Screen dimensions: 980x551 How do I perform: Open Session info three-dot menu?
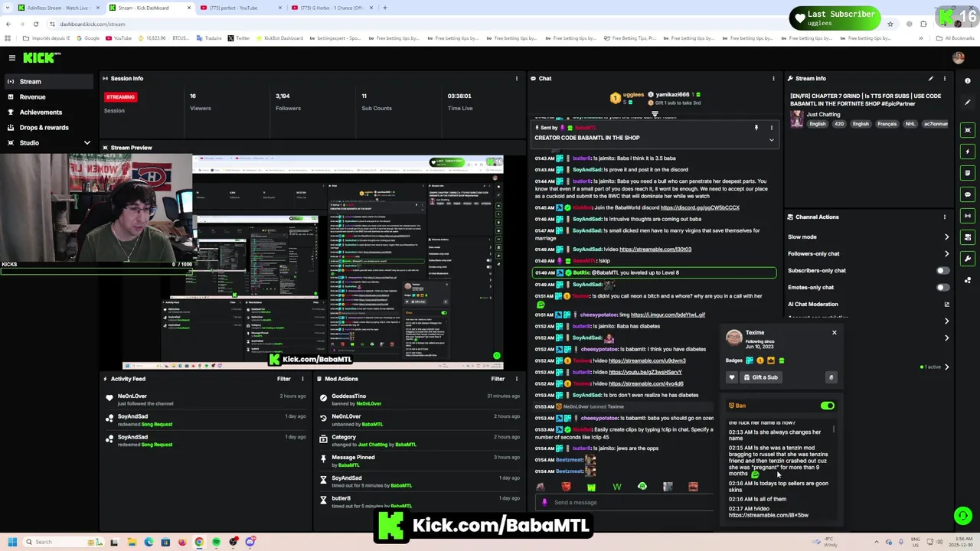[517, 78]
